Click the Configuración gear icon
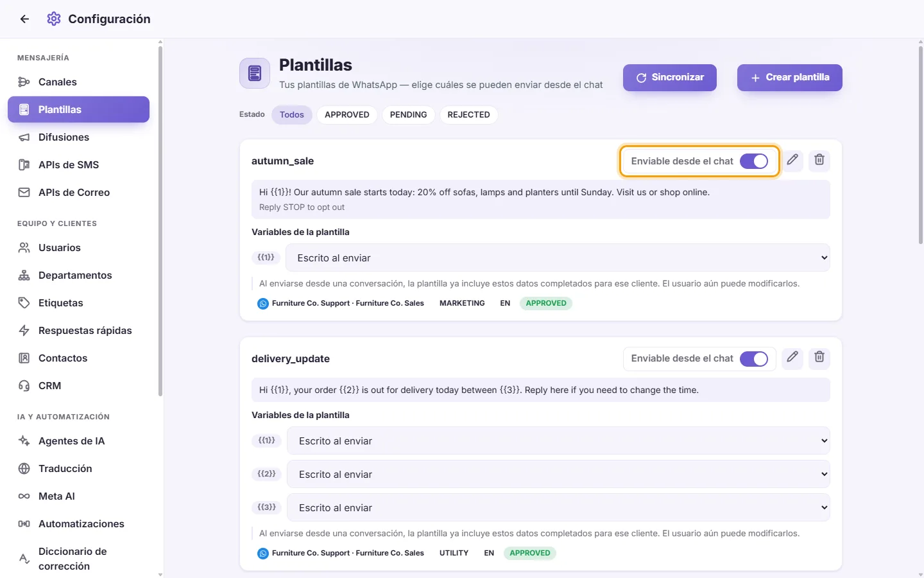The image size is (924, 578). (x=54, y=19)
